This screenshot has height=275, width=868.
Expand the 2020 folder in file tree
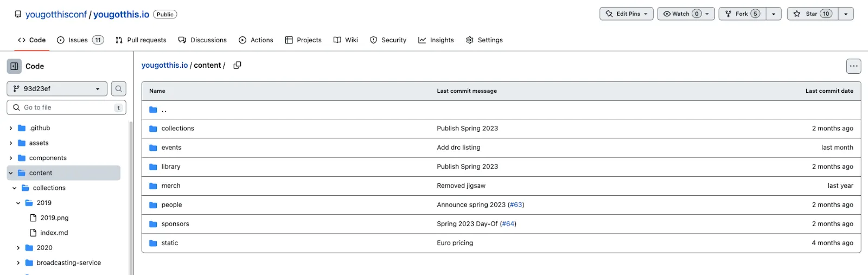18,248
